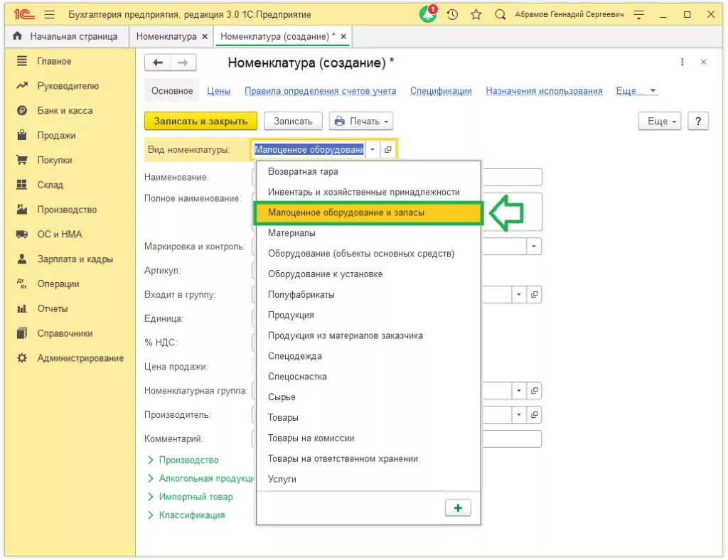Expand the Производство section
This screenshot has width=728, height=560.
[188, 461]
